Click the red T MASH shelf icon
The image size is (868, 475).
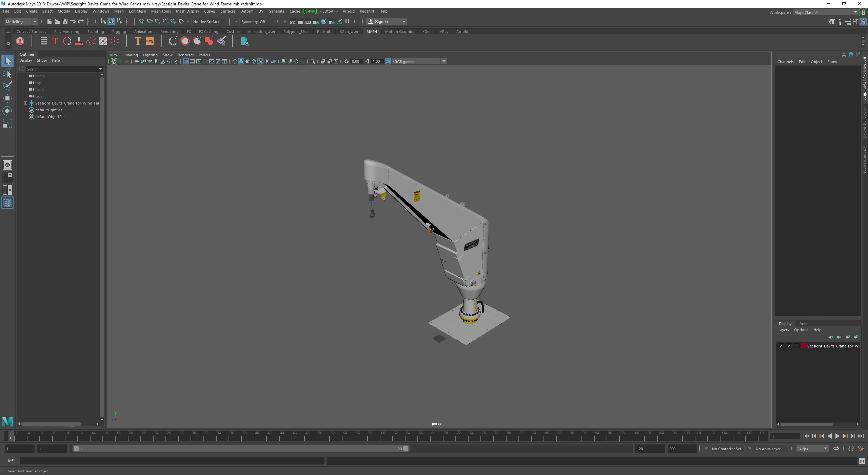[x=55, y=41]
